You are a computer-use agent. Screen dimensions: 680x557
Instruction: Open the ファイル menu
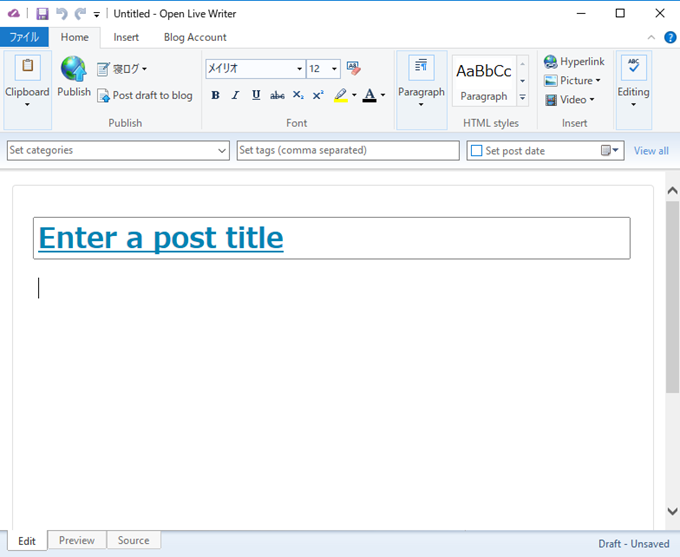click(24, 37)
